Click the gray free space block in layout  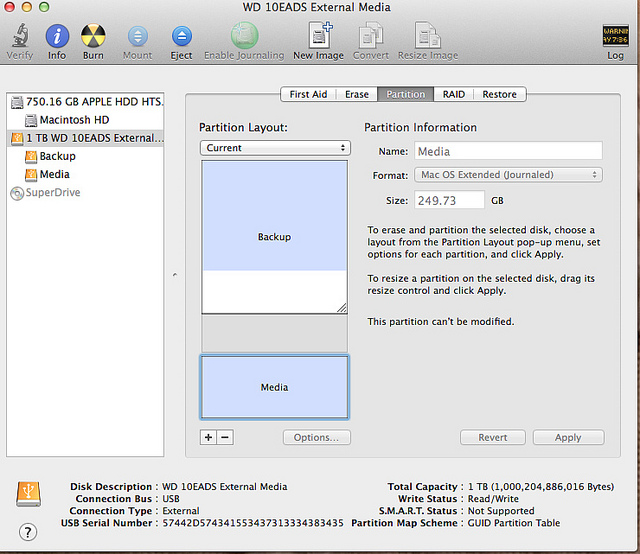[274, 334]
